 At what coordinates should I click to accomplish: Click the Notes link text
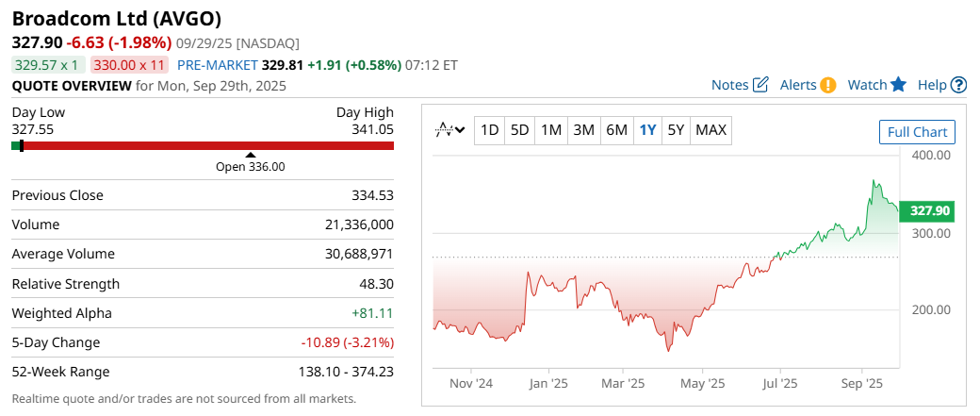pyautogui.click(x=729, y=85)
